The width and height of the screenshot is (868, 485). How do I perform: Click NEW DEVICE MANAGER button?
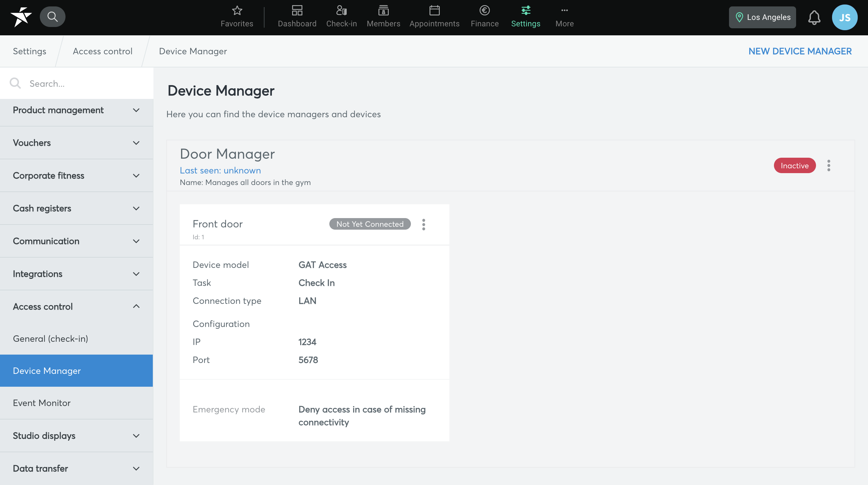pyautogui.click(x=800, y=51)
